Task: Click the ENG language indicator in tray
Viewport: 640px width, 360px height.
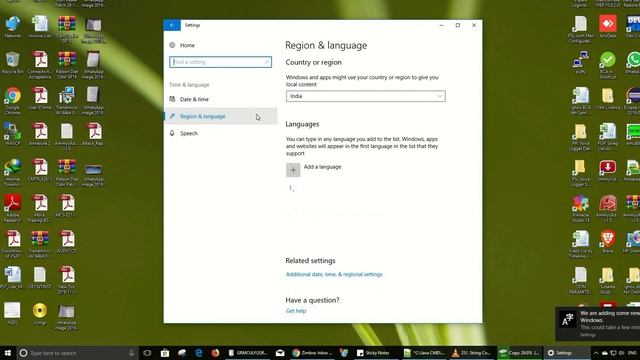Action: (x=632, y=353)
